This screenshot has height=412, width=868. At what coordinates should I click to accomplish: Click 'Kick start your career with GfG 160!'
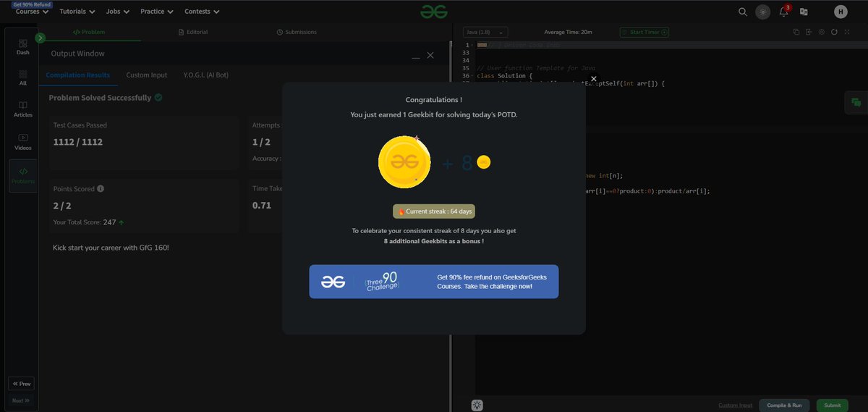click(x=111, y=248)
